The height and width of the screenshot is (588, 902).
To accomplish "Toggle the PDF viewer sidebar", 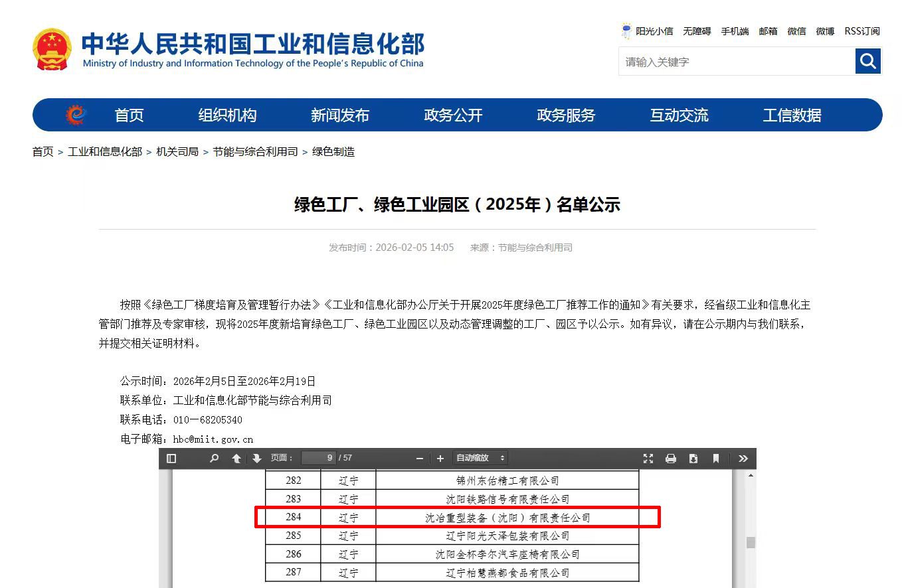I will (171, 459).
